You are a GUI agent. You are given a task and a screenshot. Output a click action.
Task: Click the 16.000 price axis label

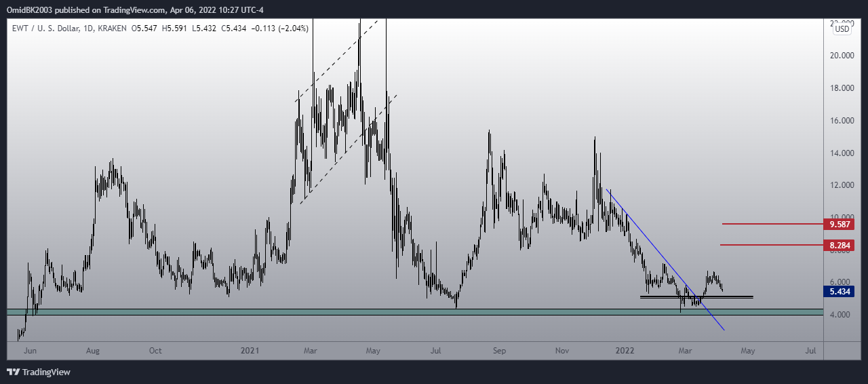click(x=842, y=121)
